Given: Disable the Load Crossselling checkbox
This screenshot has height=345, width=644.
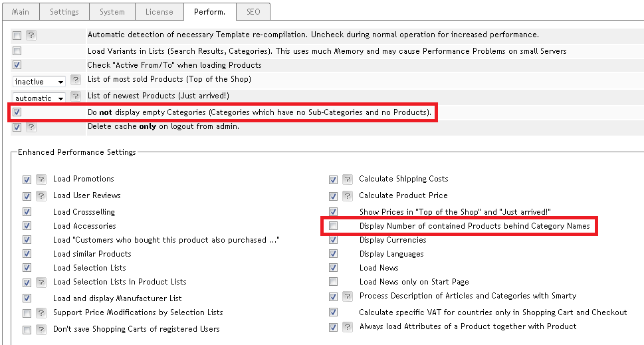Looking at the screenshot, I should (27, 212).
